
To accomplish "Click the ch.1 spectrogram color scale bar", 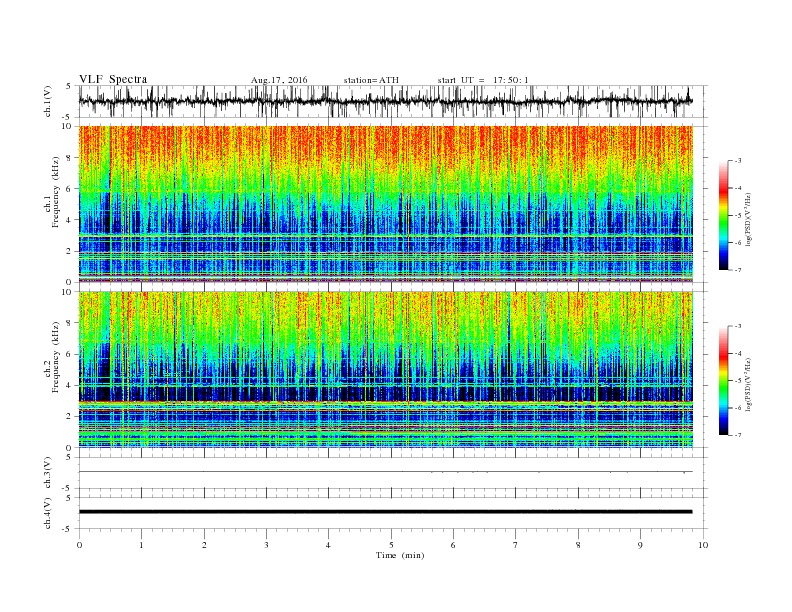I will (724, 216).
